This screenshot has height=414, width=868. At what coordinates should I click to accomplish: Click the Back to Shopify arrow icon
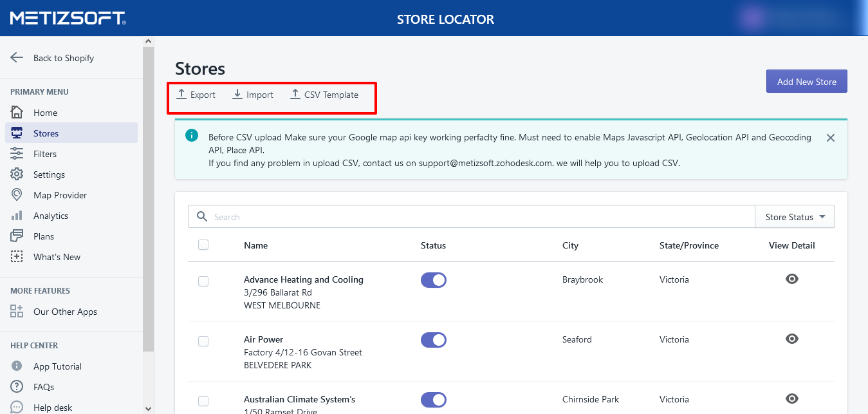click(17, 57)
